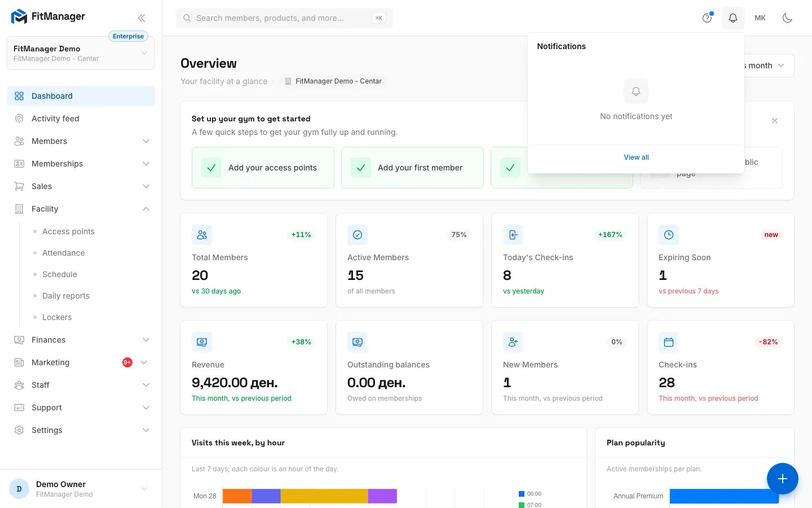
Task: Open Lockers under Facility
Action: [x=57, y=317]
